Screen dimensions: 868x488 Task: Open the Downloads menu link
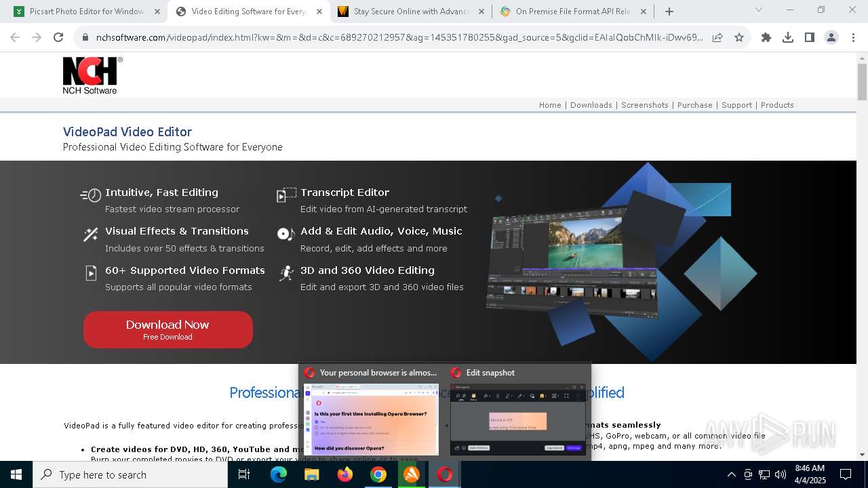[x=591, y=105]
